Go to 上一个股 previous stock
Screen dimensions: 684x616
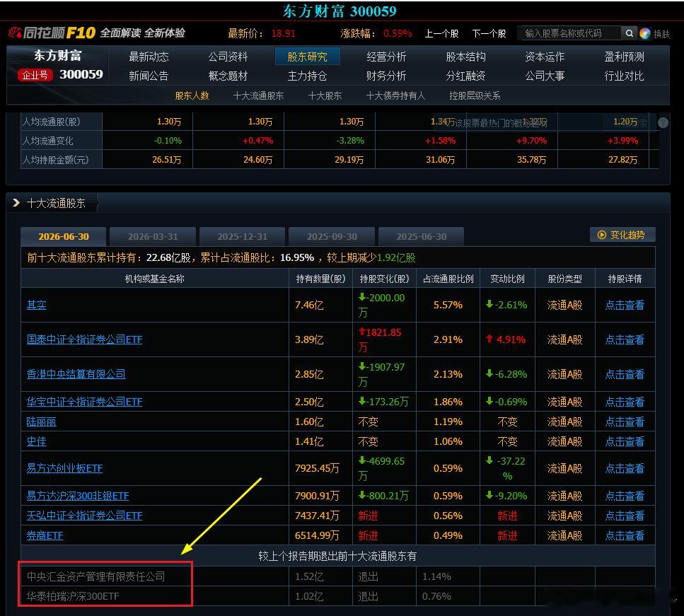(x=441, y=33)
